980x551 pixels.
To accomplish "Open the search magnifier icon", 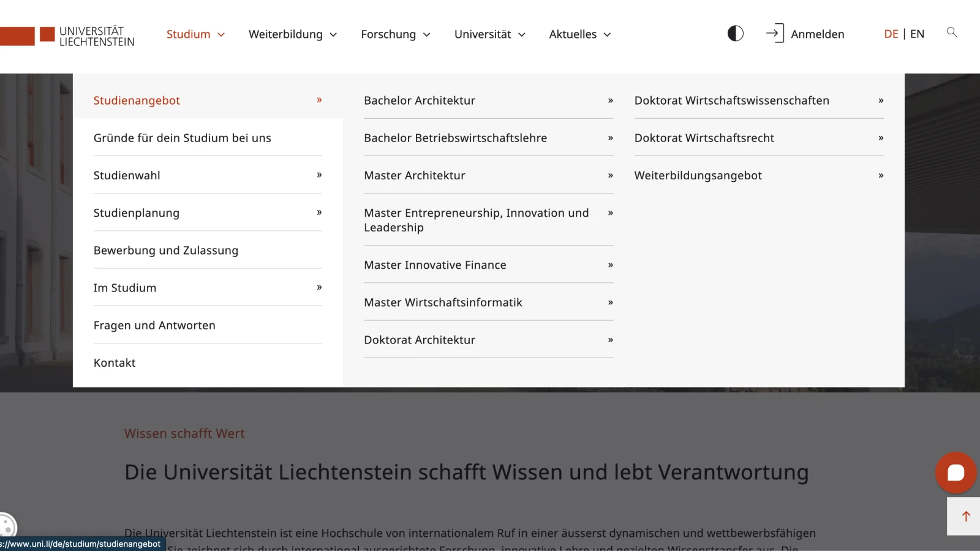I will 951,32.
